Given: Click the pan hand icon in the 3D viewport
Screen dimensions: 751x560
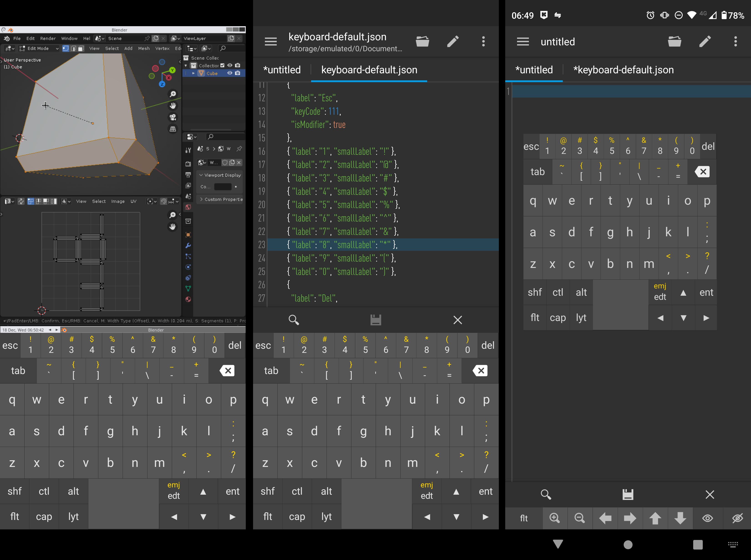Looking at the screenshot, I should pyautogui.click(x=173, y=106).
